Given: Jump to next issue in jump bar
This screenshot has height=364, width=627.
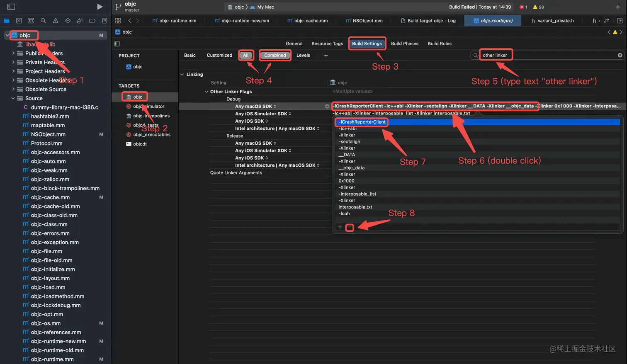Looking at the screenshot, I should tap(621, 32).
